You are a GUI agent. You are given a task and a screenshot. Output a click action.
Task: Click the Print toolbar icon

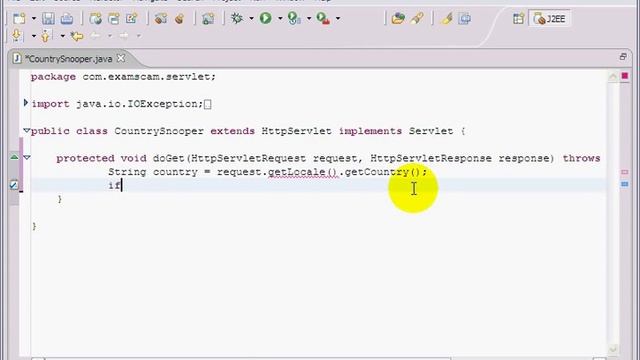(67, 18)
